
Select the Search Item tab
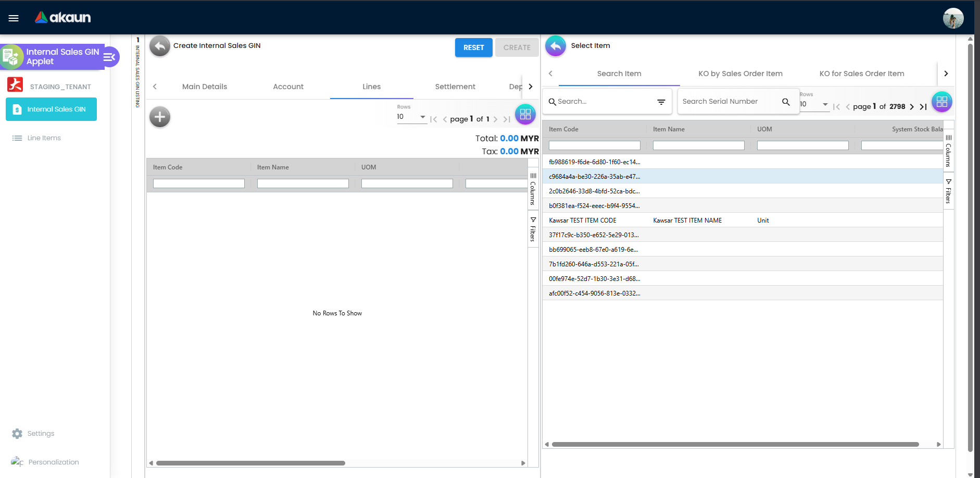[x=619, y=73]
